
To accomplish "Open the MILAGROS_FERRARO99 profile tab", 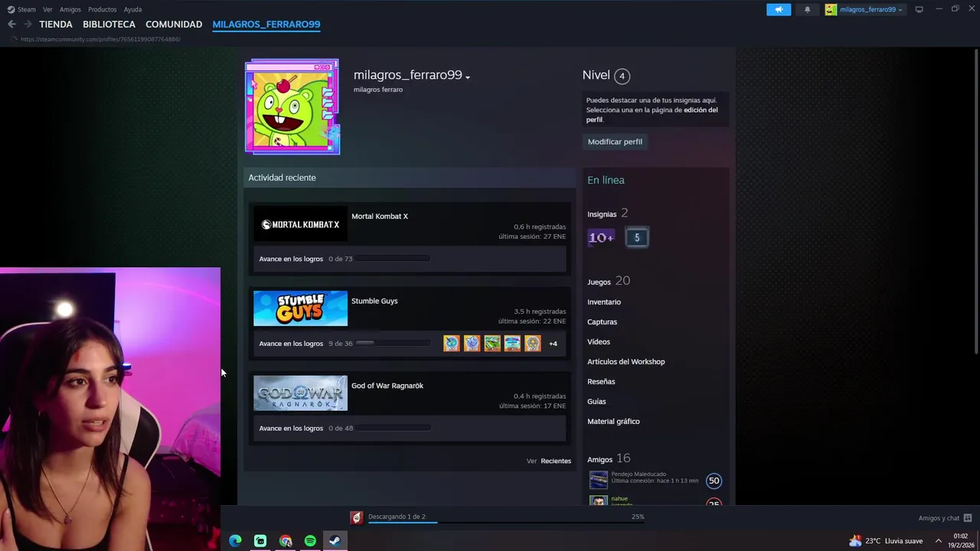I will [266, 24].
